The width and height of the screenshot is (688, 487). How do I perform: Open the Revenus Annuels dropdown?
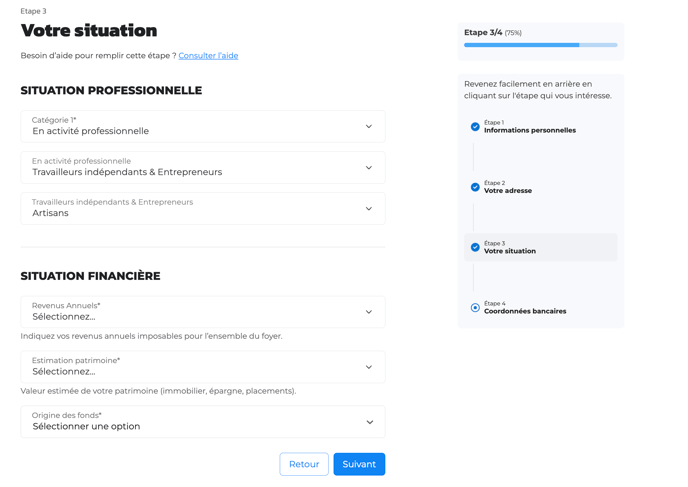[202, 312]
